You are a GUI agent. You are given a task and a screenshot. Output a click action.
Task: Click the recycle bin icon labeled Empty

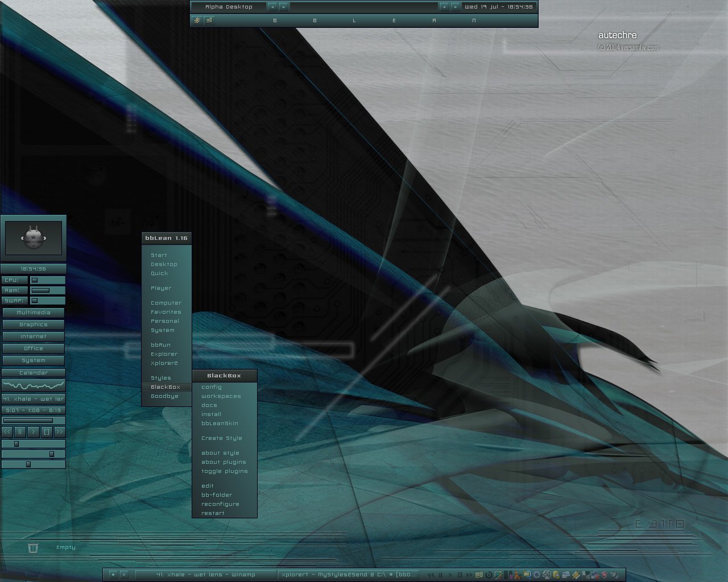coord(33,547)
